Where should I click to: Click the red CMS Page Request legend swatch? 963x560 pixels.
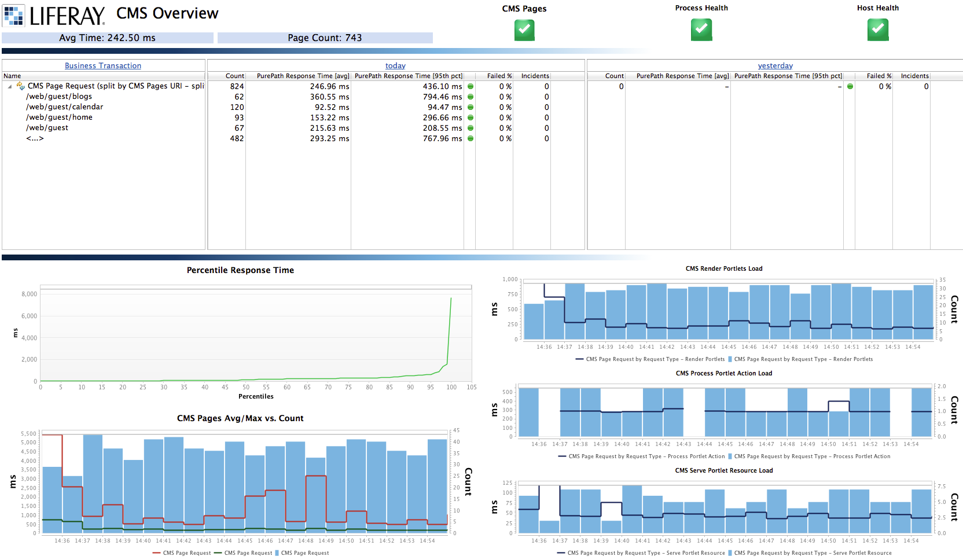[156, 553]
